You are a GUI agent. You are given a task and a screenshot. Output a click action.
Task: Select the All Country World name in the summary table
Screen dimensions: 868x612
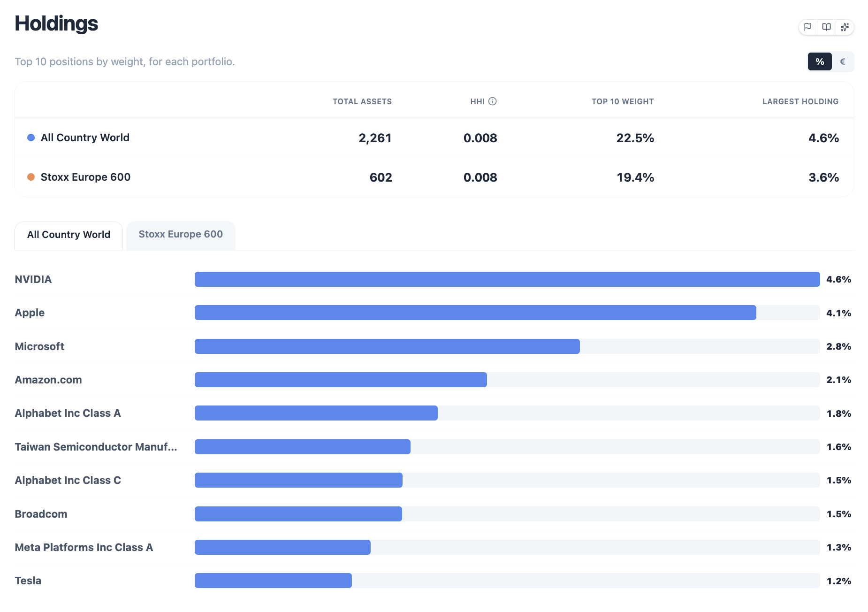click(85, 138)
